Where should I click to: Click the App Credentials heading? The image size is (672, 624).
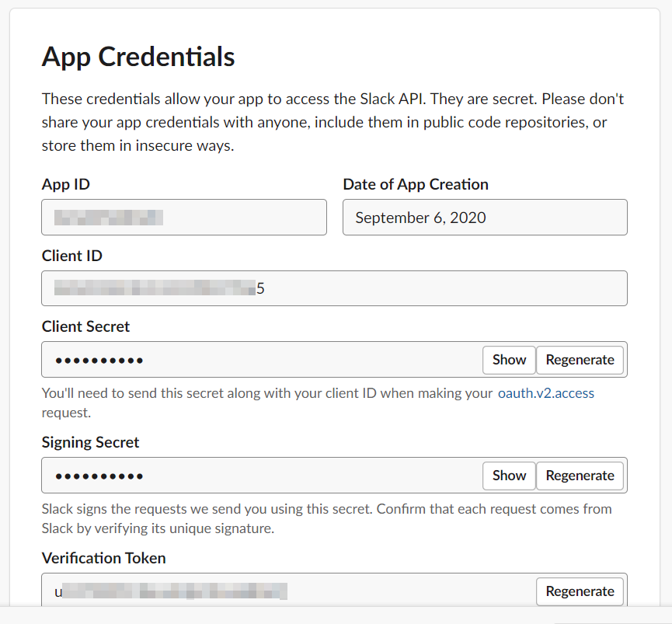[138, 57]
